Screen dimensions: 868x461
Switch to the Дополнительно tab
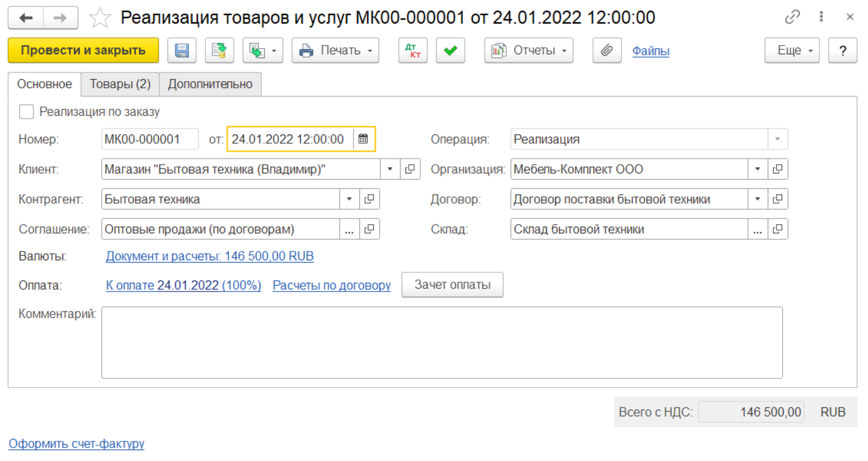(210, 84)
